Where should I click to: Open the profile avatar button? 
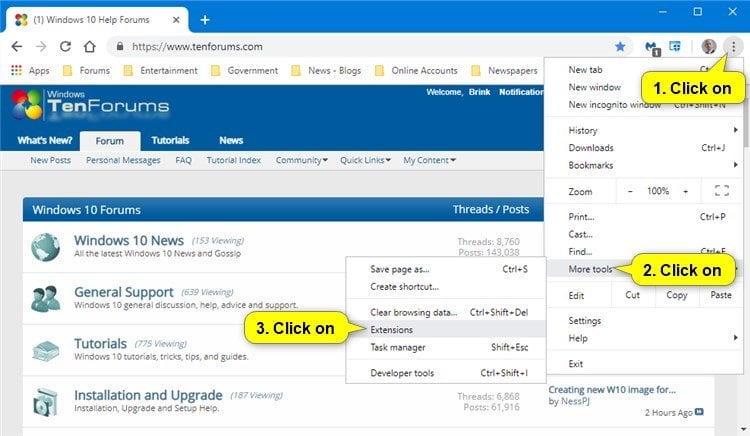(708, 46)
